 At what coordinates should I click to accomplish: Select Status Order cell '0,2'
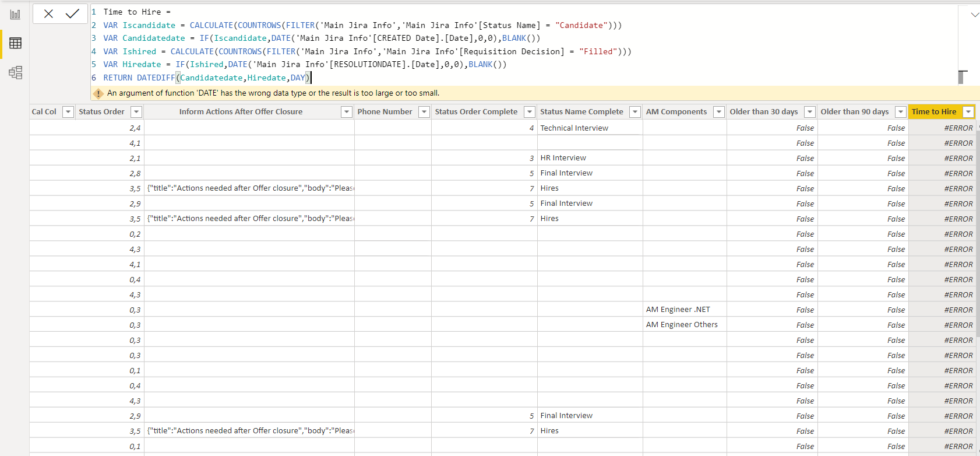110,234
